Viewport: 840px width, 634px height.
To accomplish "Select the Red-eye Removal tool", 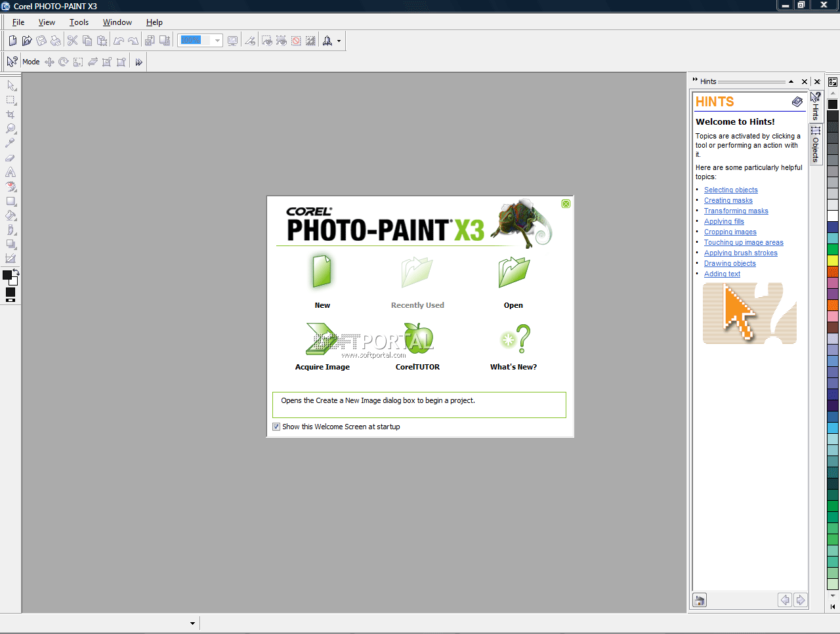I will coord(11,186).
